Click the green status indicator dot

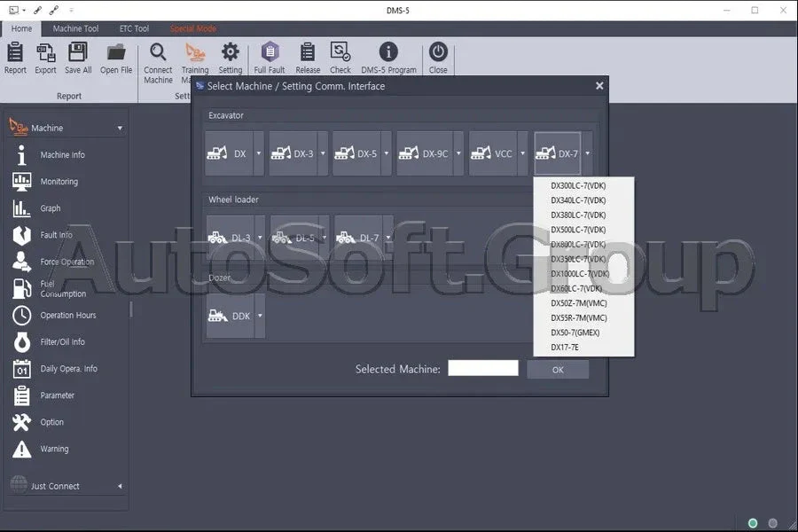click(x=753, y=523)
